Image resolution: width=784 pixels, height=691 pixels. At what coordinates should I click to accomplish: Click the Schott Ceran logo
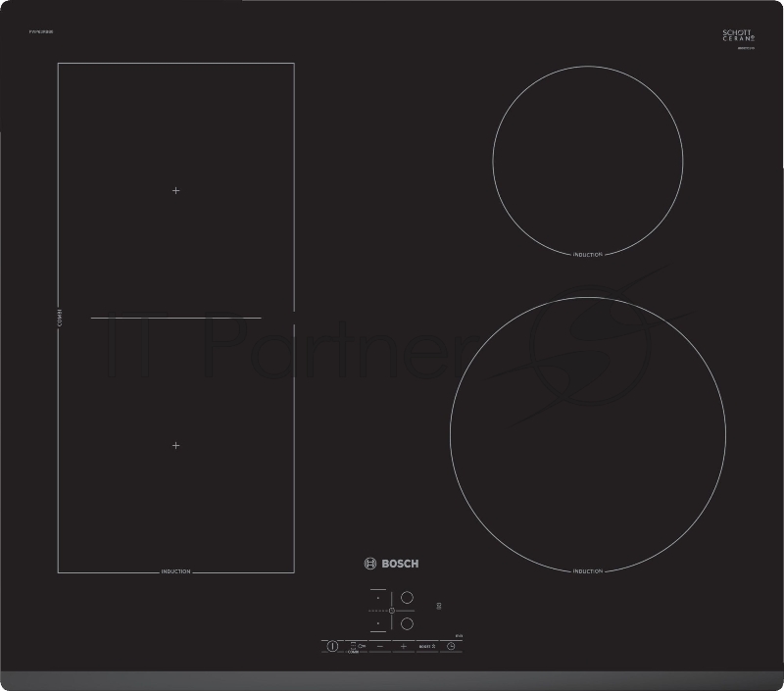[736, 37]
